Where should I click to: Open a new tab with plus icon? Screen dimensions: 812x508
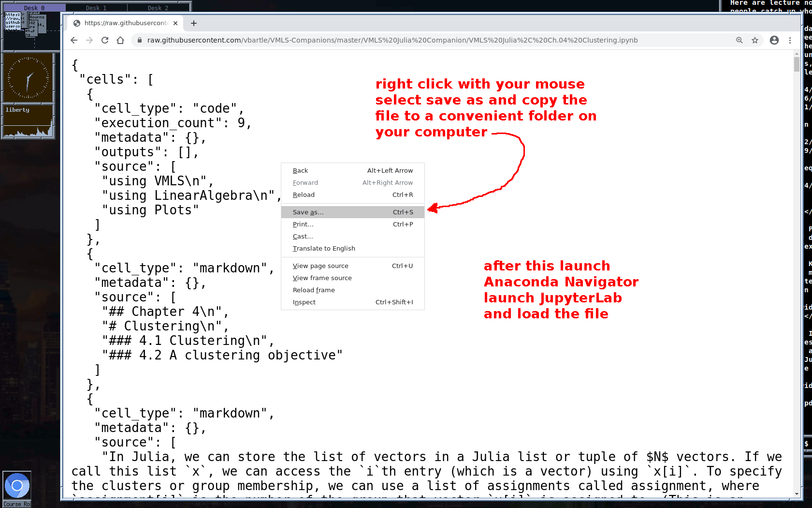click(194, 23)
